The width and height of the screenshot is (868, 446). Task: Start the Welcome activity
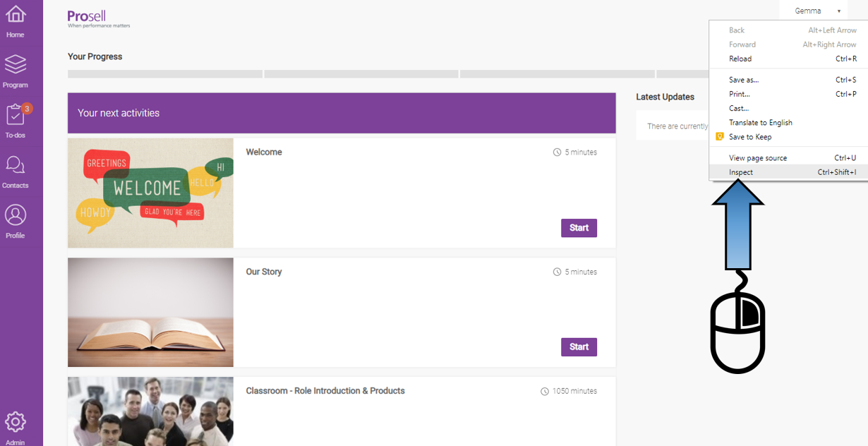pyautogui.click(x=579, y=228)
